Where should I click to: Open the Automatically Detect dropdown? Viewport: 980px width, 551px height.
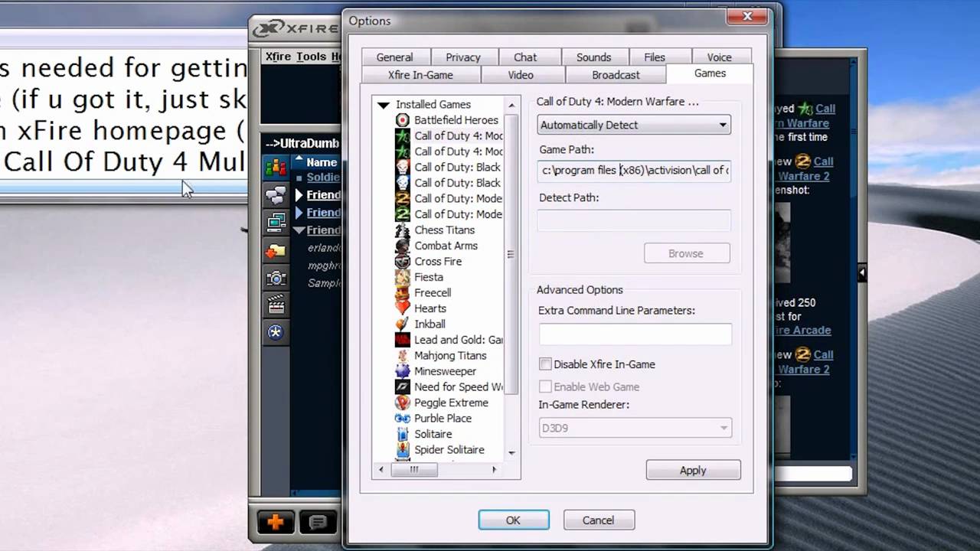[x=634, y=125]
